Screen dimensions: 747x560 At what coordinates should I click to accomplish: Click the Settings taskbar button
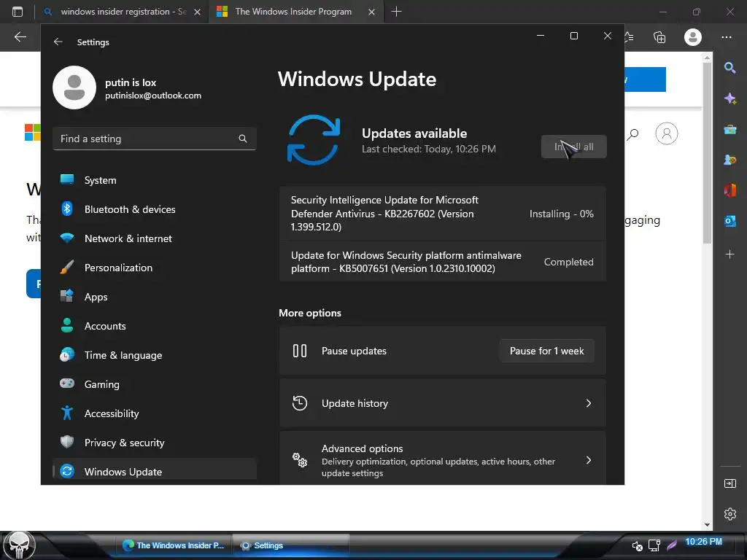tap(290, 545)
